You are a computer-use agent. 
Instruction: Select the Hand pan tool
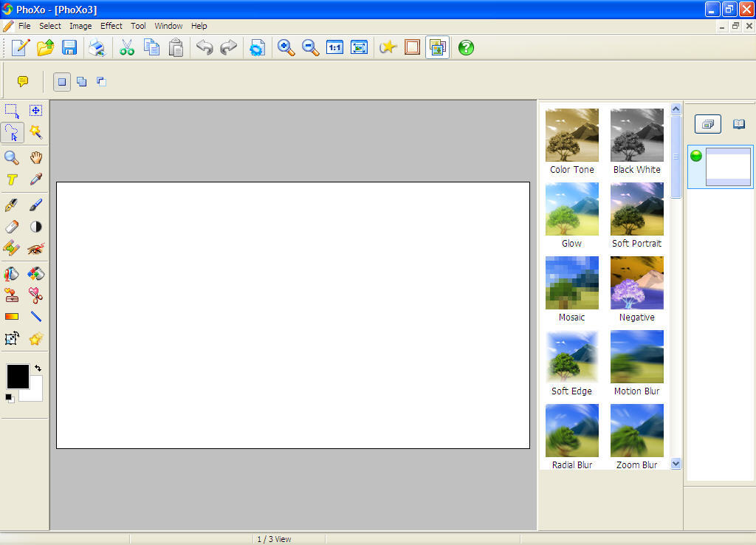(x=35, y=157)
